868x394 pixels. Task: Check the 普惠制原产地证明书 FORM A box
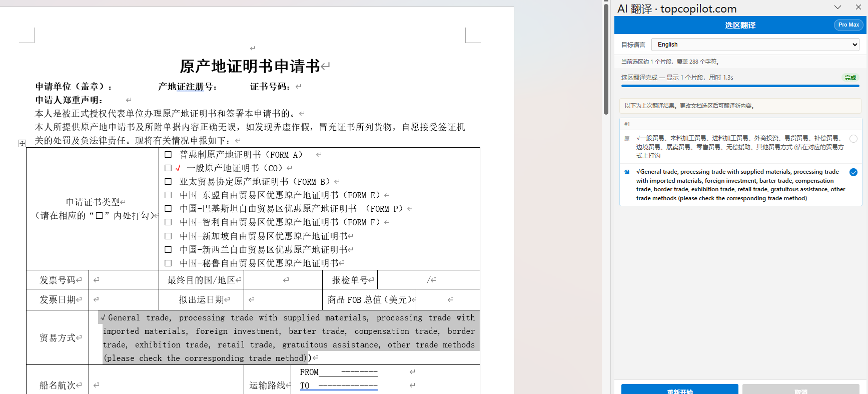[168, 155]
